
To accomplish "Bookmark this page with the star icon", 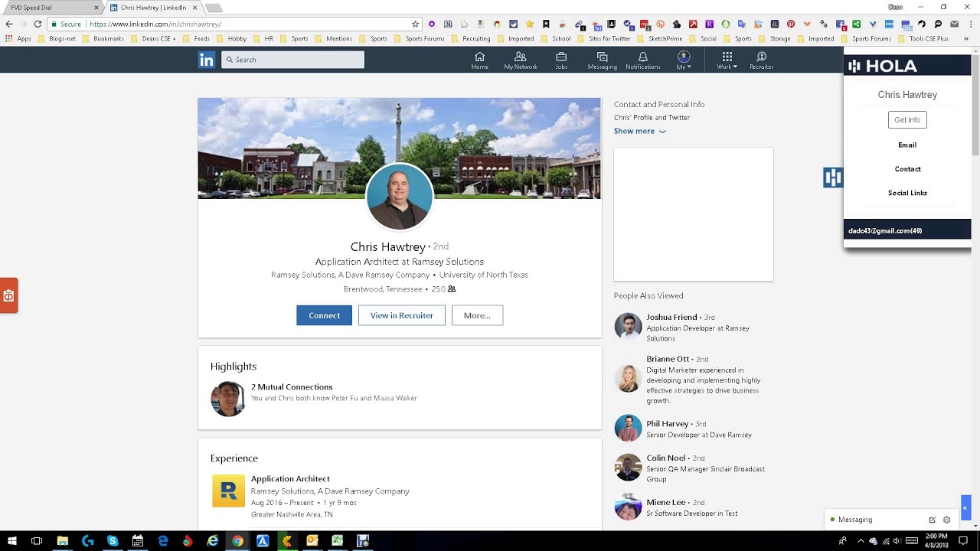I will [x=415, y=24].
